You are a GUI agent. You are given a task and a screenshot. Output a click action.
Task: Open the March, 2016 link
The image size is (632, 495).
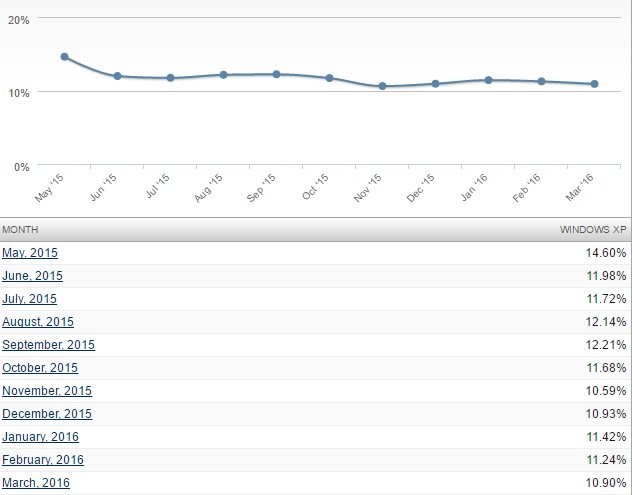pyautogui.click(x=36, y=483)
